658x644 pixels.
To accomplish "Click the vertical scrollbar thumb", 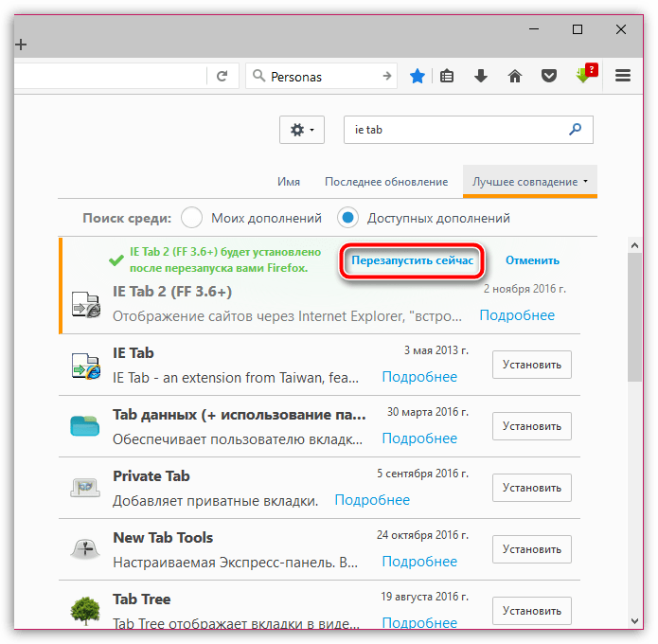I will tap(634, 317).
